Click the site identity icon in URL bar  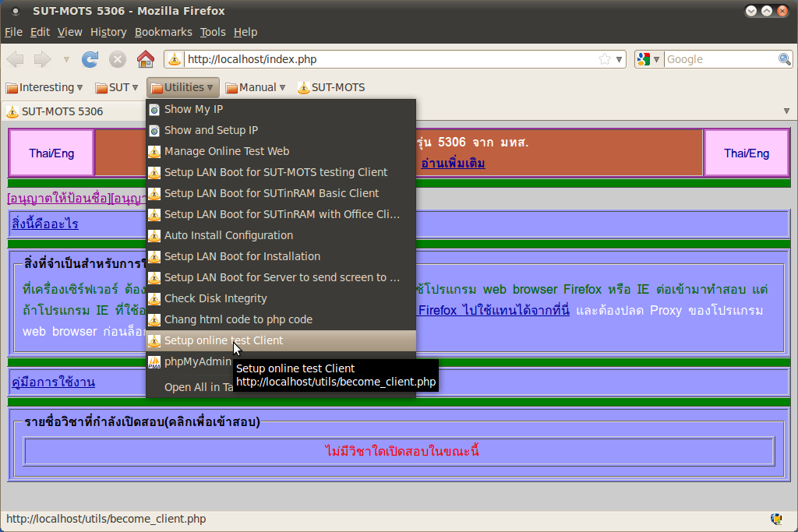point(175,59)
